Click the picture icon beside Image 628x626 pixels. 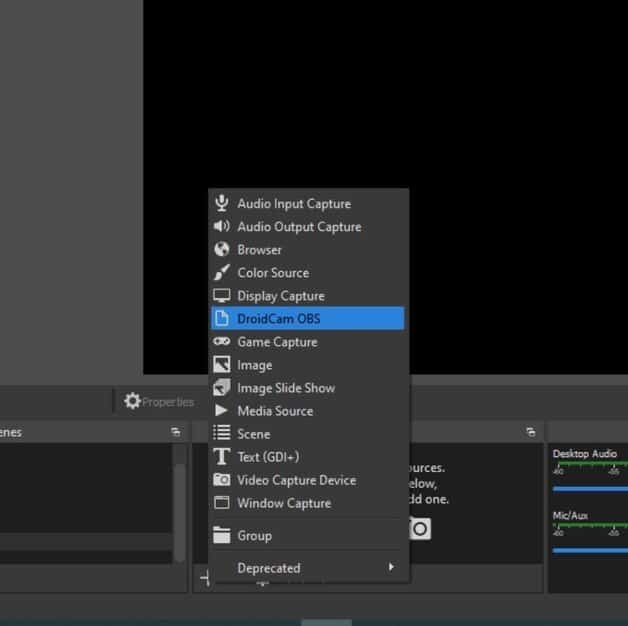221,364
